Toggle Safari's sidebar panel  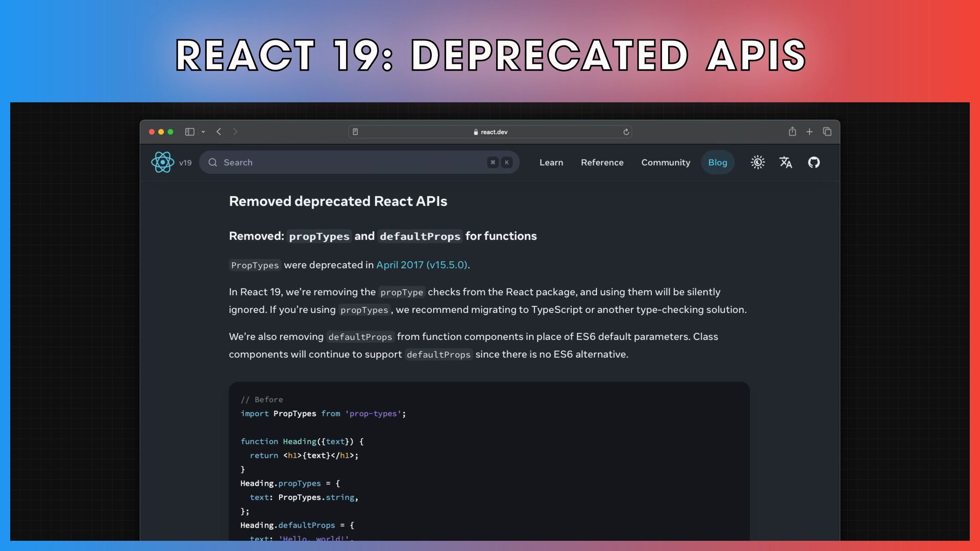189,132
